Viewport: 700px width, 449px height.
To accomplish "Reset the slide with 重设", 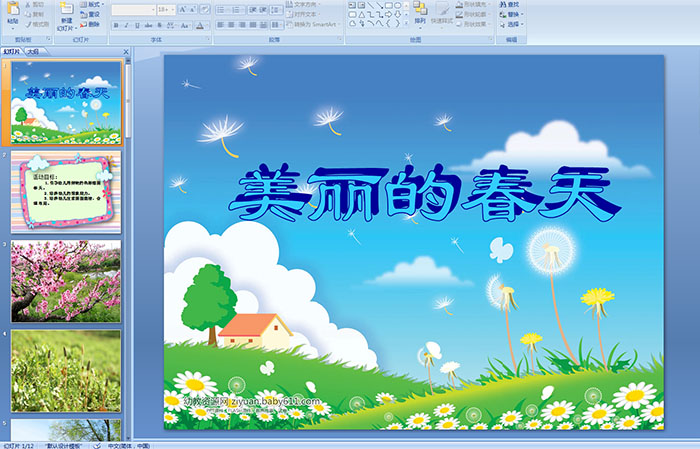I will pos(90,14).
